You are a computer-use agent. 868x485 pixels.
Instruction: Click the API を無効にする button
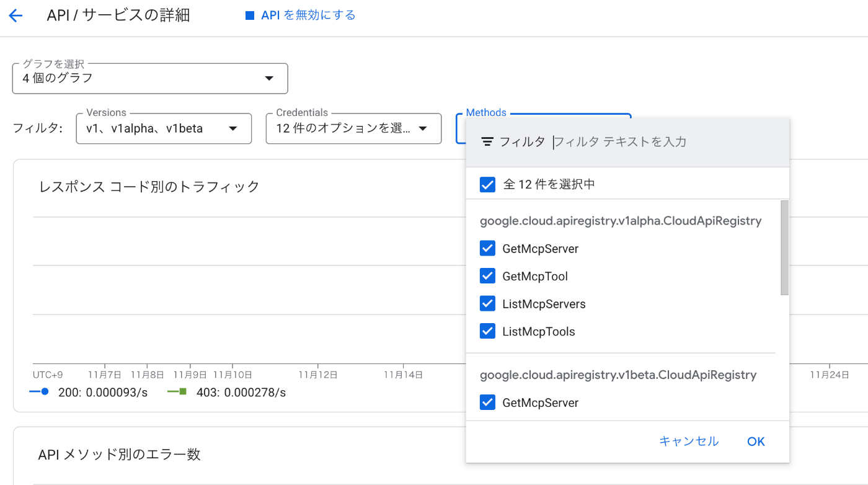[x=301, y=16]
